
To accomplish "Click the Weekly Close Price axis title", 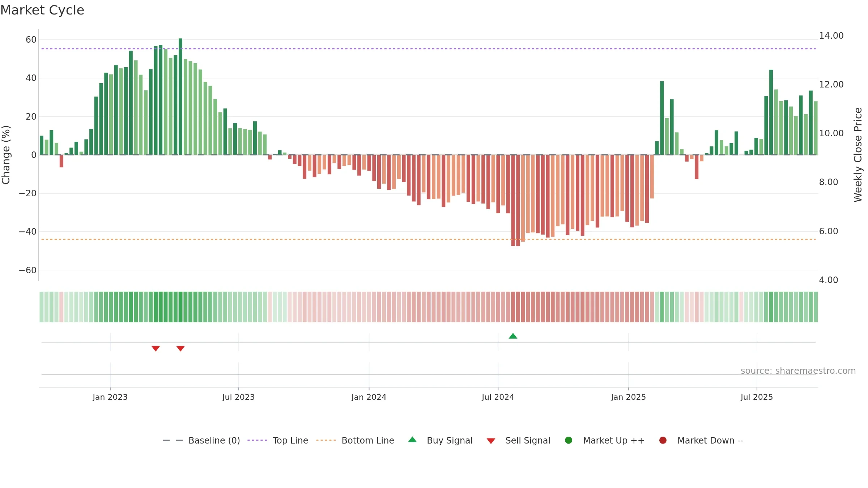I will click(x=858, y=155).
